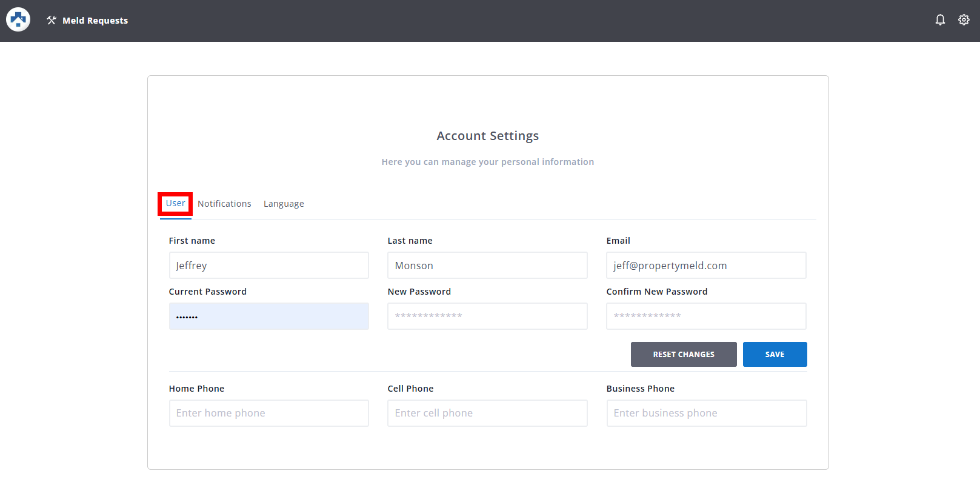Select the User tab
Image resolution: width=980 pixels, height=482 pixels.
pyautogui.click(x=175, y=204)
